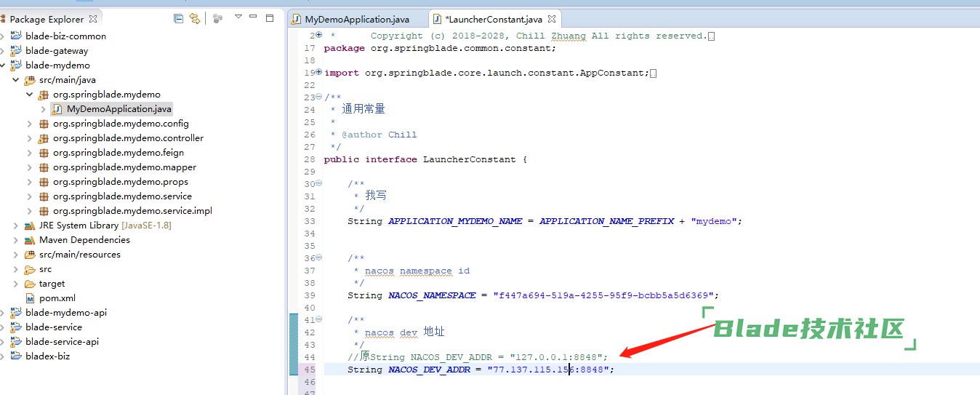This screenshot has height=395, width=980.
Task: Click the src/main/resources folder icon
Action: [30, 254]
